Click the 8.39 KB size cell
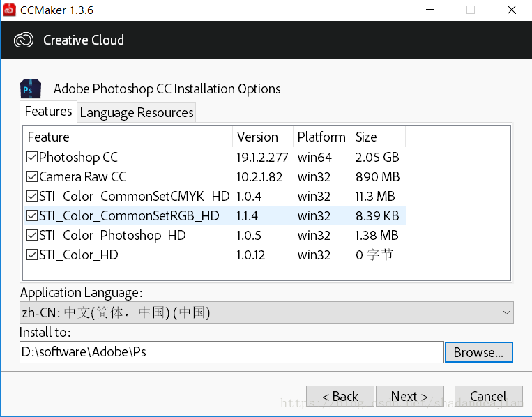 coord(377,215)
